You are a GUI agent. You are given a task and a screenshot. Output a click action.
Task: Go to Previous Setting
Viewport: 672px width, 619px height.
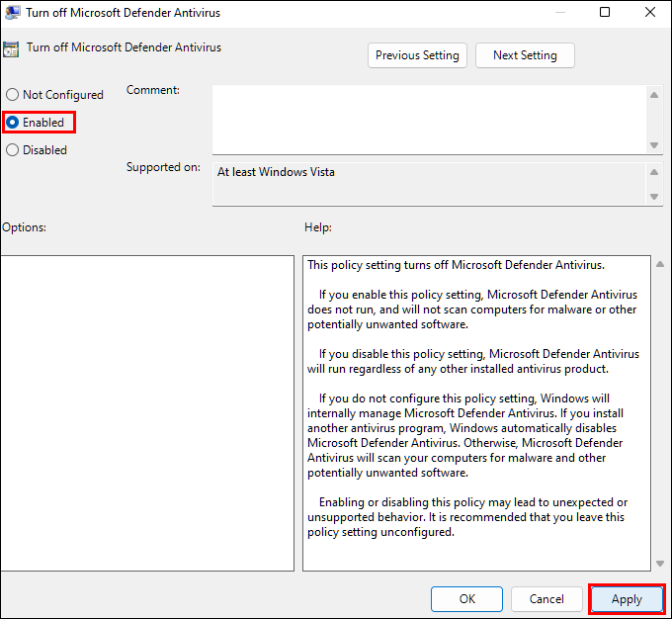(x=417, y=55)
